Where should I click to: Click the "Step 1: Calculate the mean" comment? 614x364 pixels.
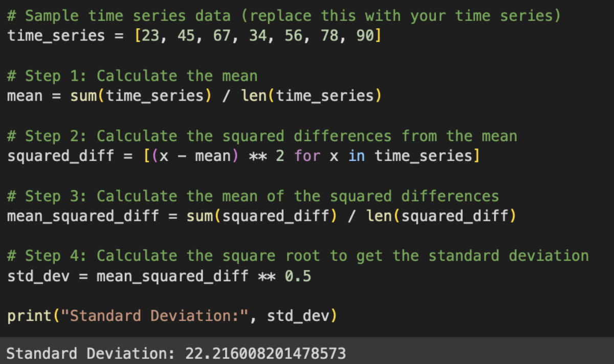tap(132, 76)
